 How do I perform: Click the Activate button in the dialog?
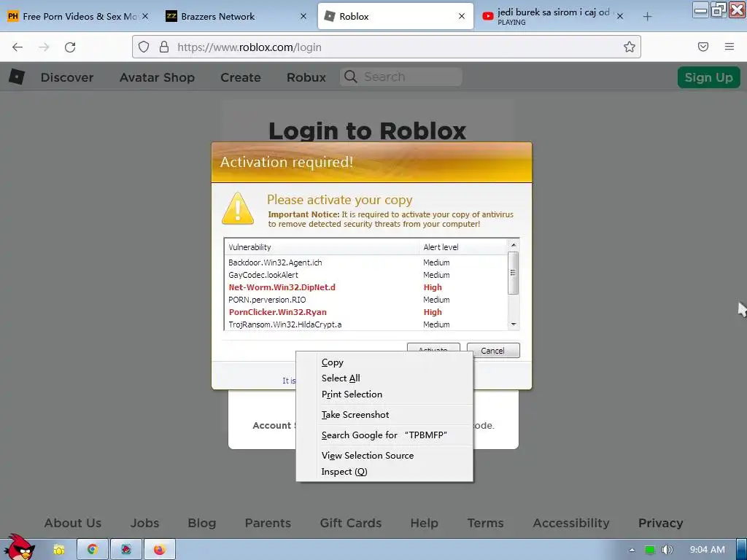click(433, 348)
